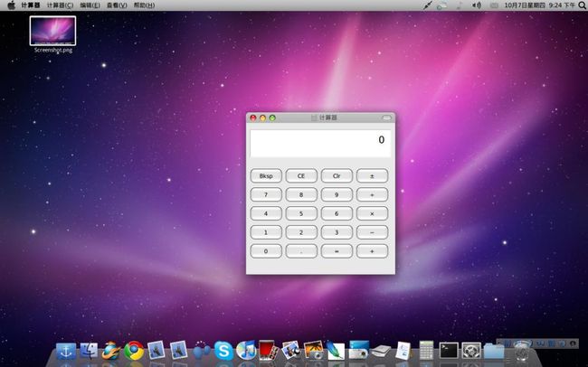Open the 编辑(E) menu
The width and height of the screenshot is (588, 367).
coord(90,5)
